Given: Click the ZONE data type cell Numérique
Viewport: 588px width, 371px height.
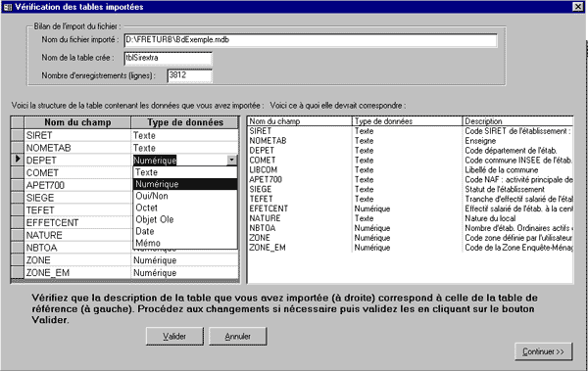Looking at the screenshot, I should click(x=185, y=260).
